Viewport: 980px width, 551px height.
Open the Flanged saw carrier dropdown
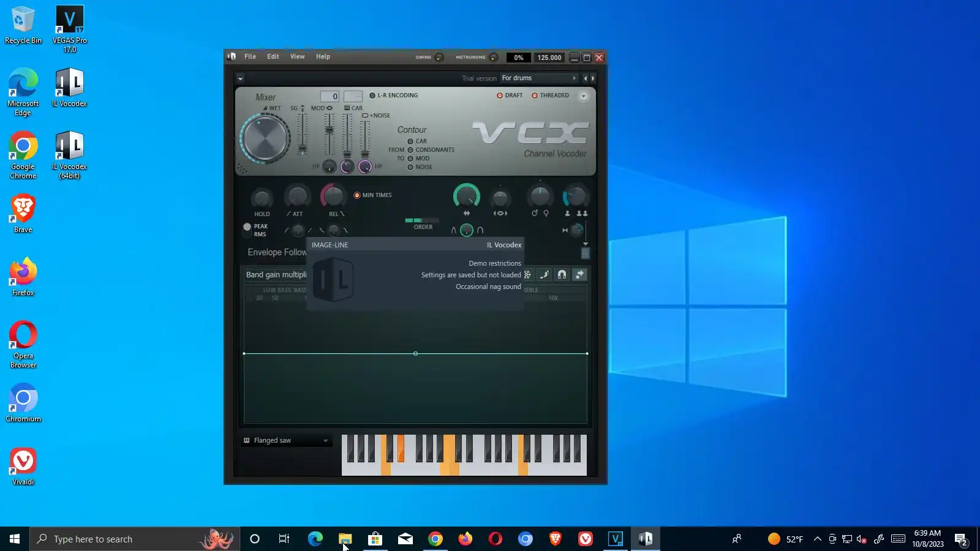pyautogui.click(x=287, y=441)
